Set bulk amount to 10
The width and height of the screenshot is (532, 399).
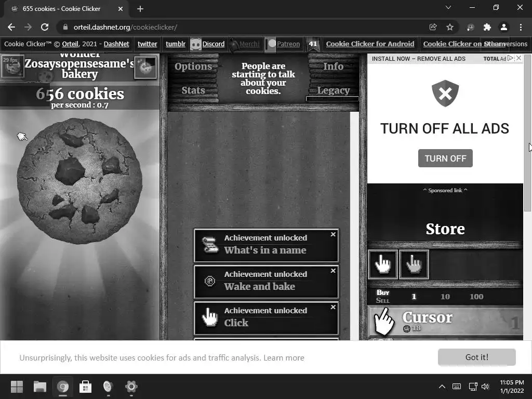(445, 297)
